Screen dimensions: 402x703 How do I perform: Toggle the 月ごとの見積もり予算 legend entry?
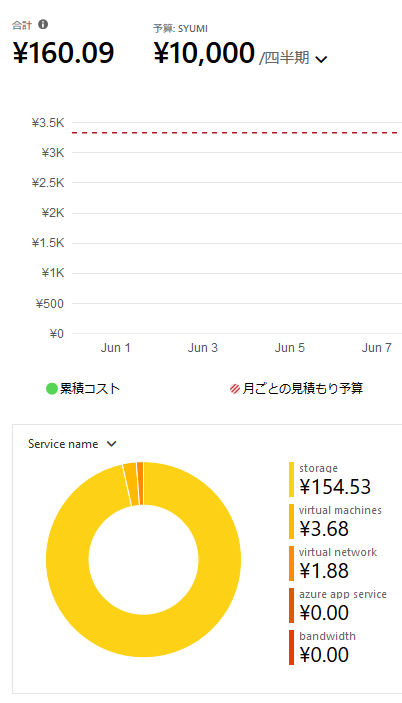pos(296,388)
